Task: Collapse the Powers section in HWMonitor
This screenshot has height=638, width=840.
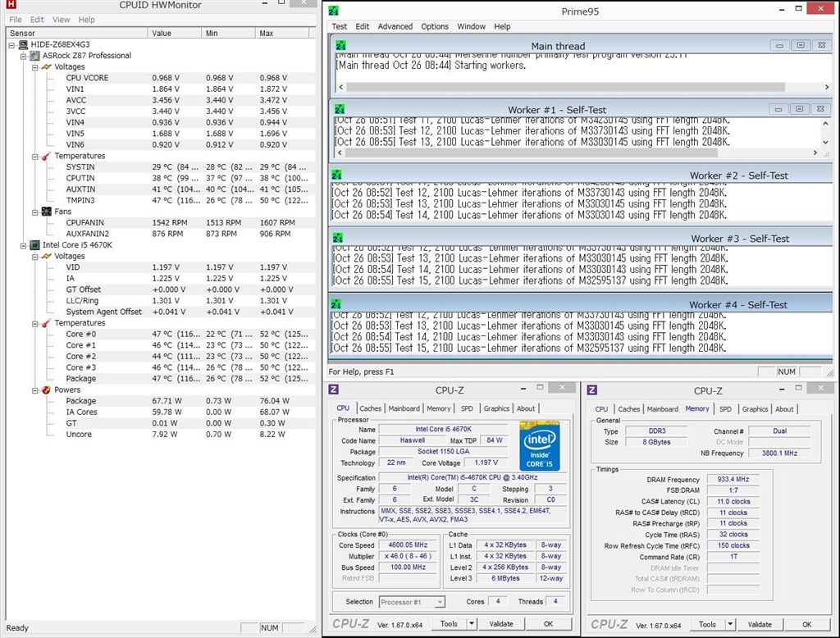Action: coord(34,390)
